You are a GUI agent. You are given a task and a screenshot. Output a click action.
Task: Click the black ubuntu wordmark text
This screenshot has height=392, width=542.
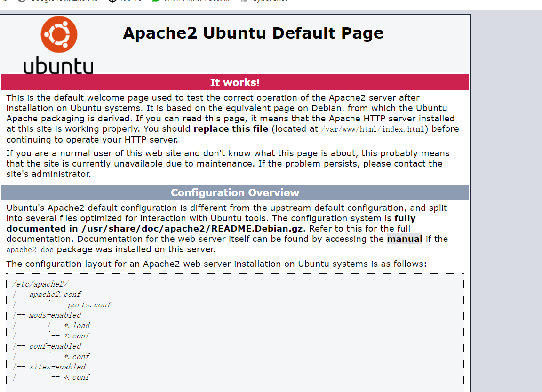[58, 66]
